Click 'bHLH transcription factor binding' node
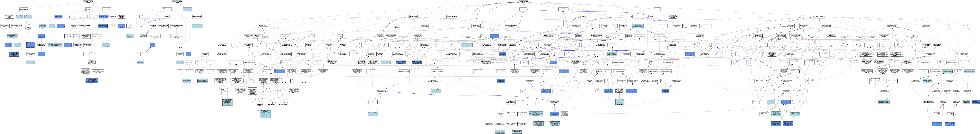980x134 pixels. click(41, 45)
